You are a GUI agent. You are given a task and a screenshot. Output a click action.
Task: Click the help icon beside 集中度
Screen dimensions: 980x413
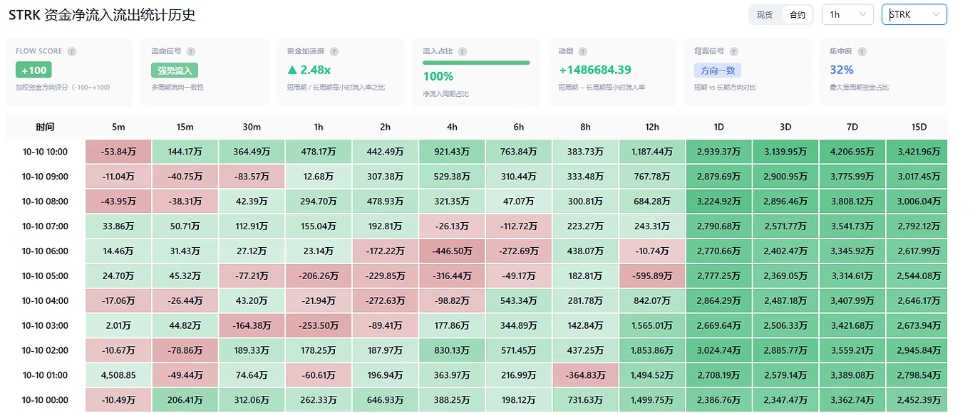(x=862, y=52)
